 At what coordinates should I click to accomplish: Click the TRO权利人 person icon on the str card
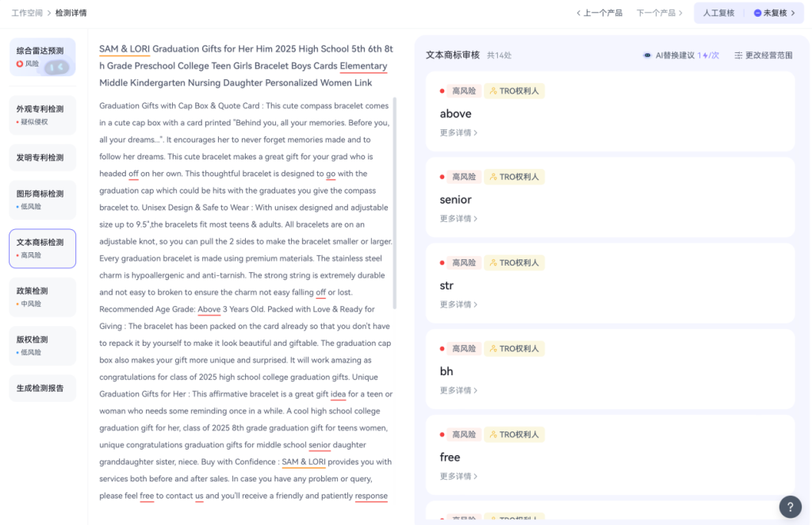(x=493, y=263)
